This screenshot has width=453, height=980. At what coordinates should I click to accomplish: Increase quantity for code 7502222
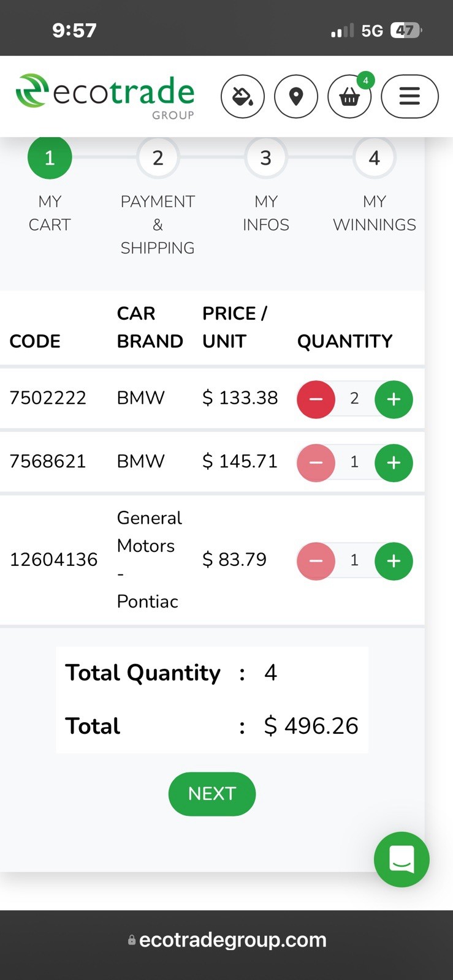(x=394, y=399)
